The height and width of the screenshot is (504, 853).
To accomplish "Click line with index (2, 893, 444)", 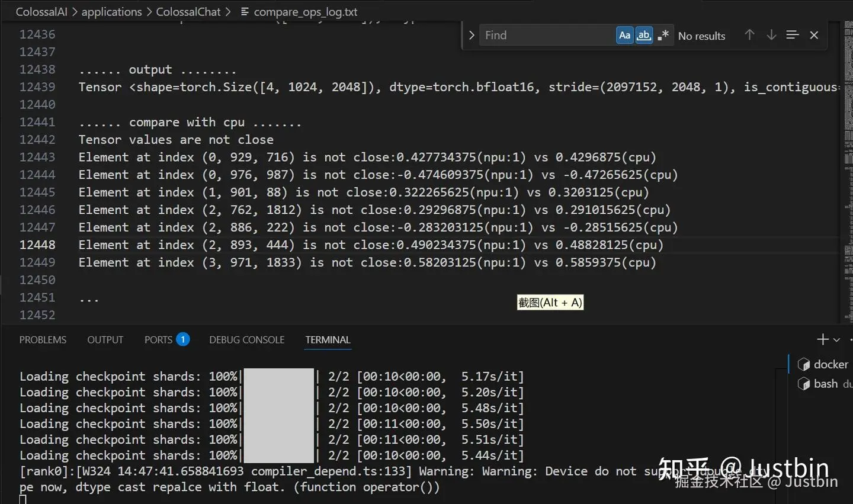I will pos(371,245).
